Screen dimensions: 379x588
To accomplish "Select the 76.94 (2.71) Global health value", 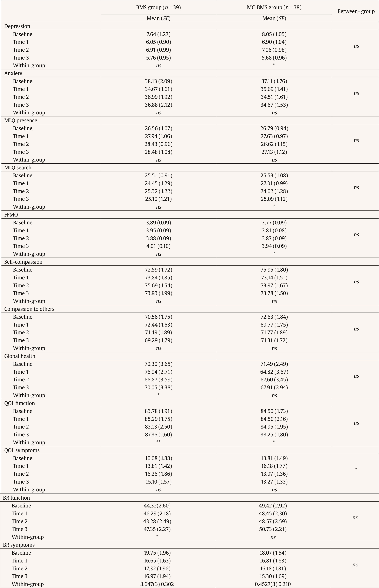I will click(158, 372).
